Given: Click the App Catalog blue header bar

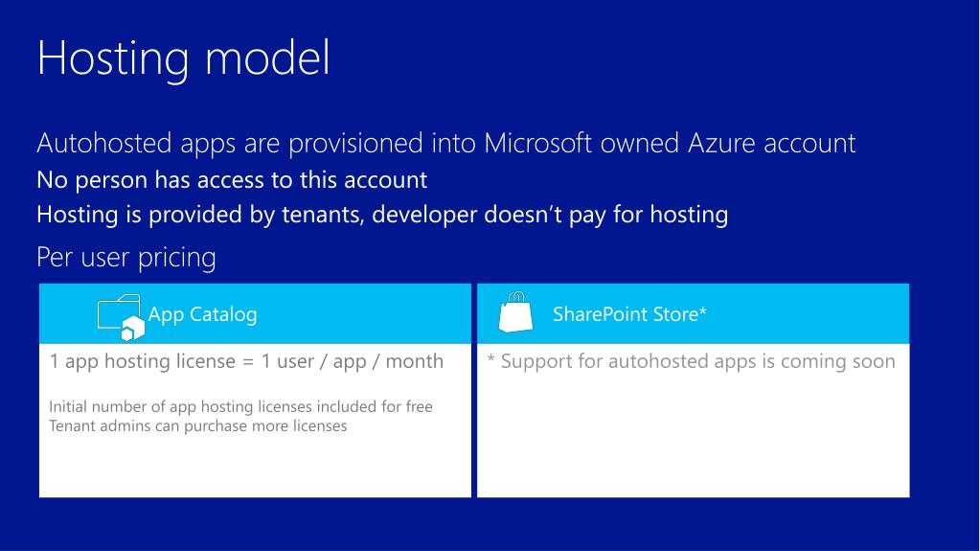Looking at the screenshot, I should tap(255, 313).
